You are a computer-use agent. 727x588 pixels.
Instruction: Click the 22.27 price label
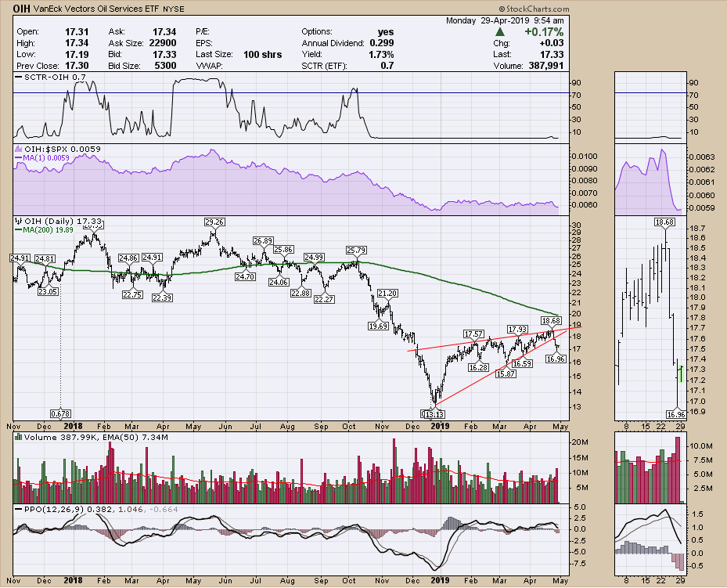[x=324, y=300]
